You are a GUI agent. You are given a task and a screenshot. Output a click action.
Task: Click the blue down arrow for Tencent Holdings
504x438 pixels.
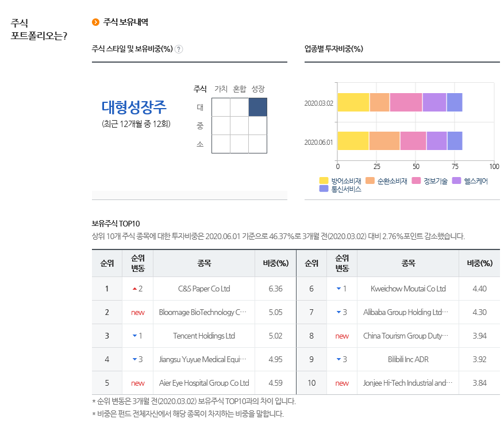click(x=134, y=336)
